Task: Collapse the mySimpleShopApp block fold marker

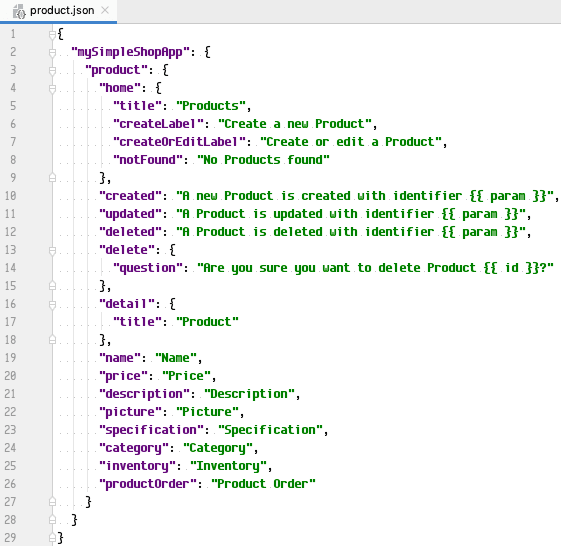Action: [x=52, y=53]
